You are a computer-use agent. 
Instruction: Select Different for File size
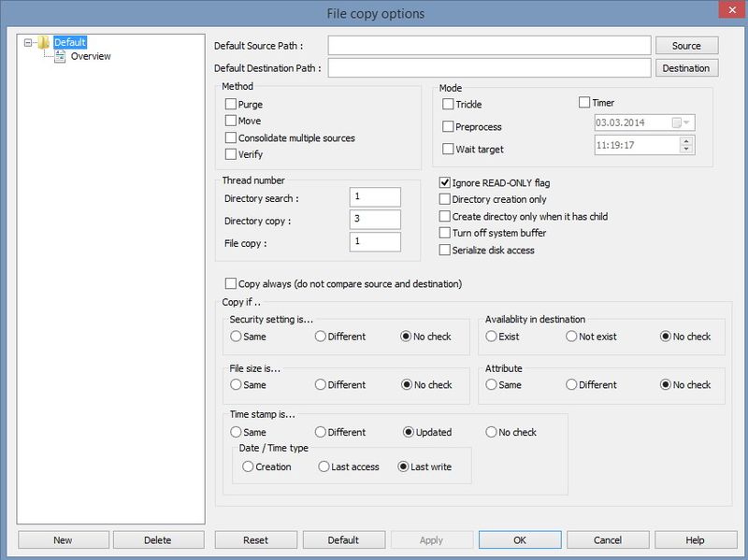[x=321, y=384]
